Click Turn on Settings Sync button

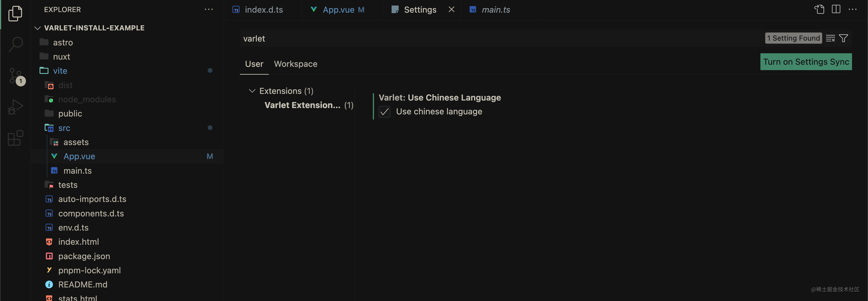coord(806,62)
